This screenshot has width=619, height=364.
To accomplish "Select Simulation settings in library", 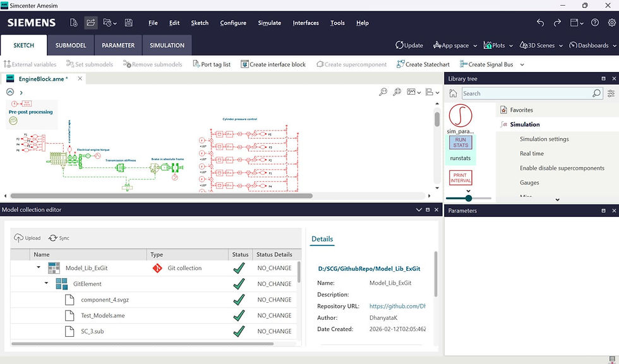I will tap(544, 139).
